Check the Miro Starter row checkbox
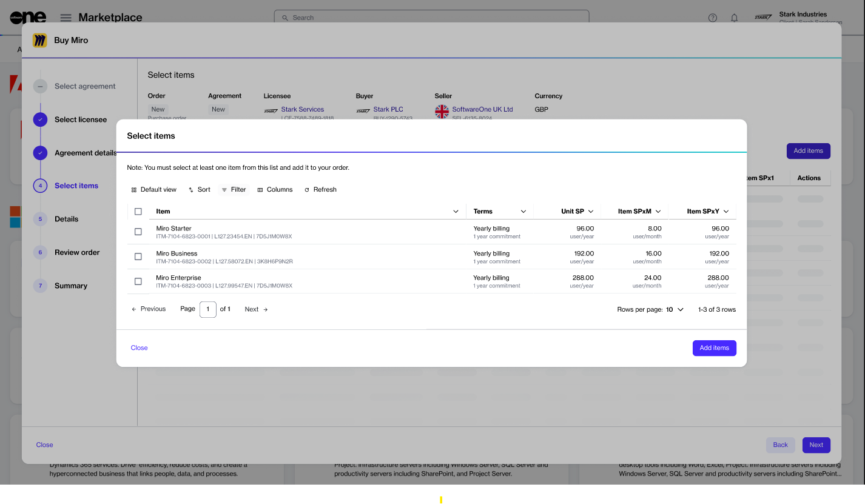The image size is (865, 504). [x=138, y=232]
